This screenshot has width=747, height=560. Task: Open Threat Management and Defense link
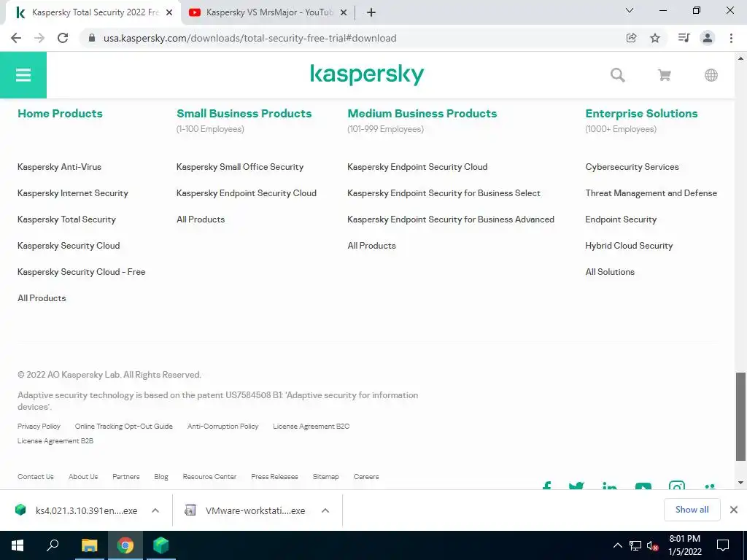tap(651, 192)
